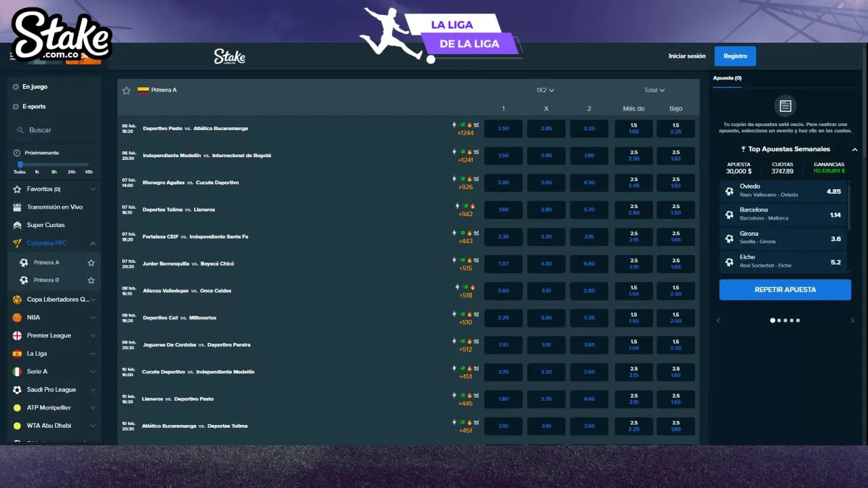Click the trophy icon by Top Apuestas

pos(743,149)
